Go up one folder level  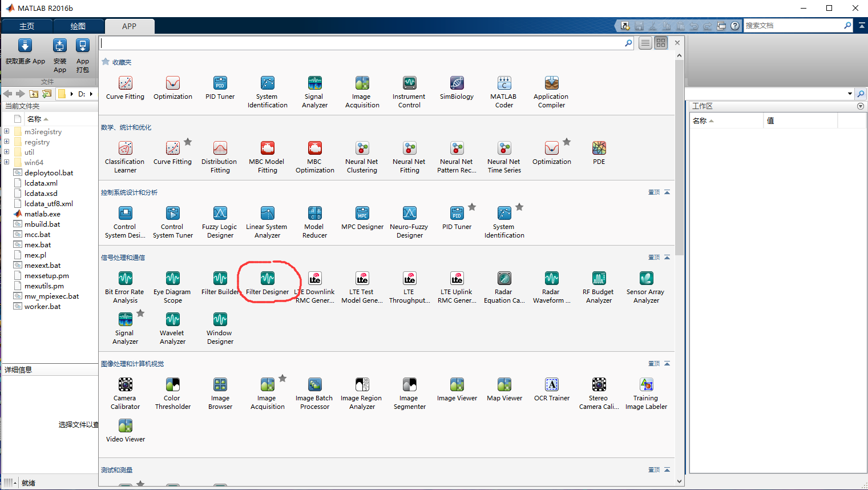pyautogui.click(x=34, y=94)
